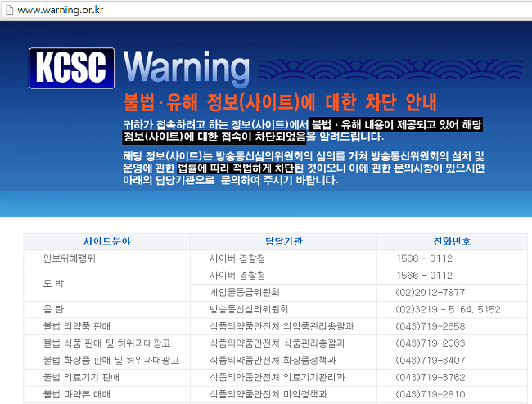
Task: Click phone number (043)719-2658
Action: [x=431, y=326]
